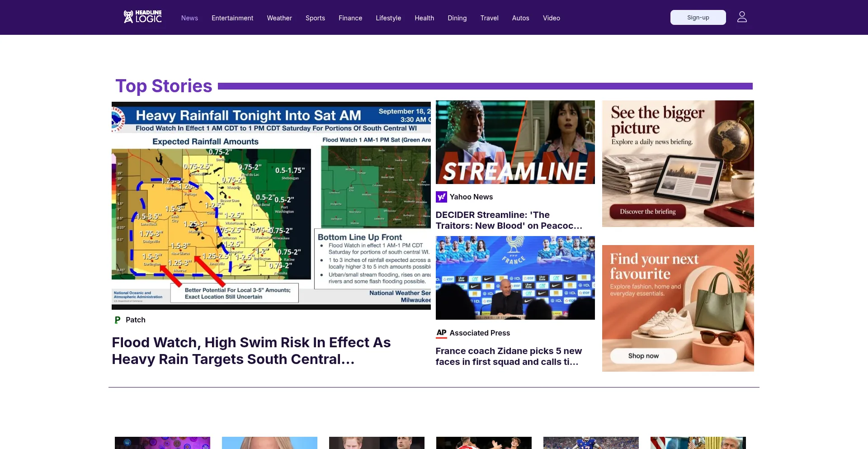The image size is (868, 449).
Task: Select Video in the navigation bar
Action: tap(552, 18)
